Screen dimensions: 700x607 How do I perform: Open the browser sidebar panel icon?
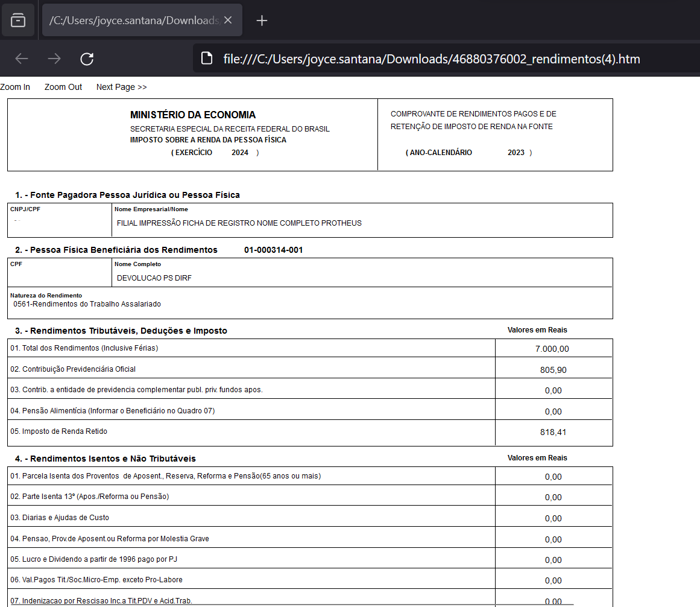tap(18, 20)
